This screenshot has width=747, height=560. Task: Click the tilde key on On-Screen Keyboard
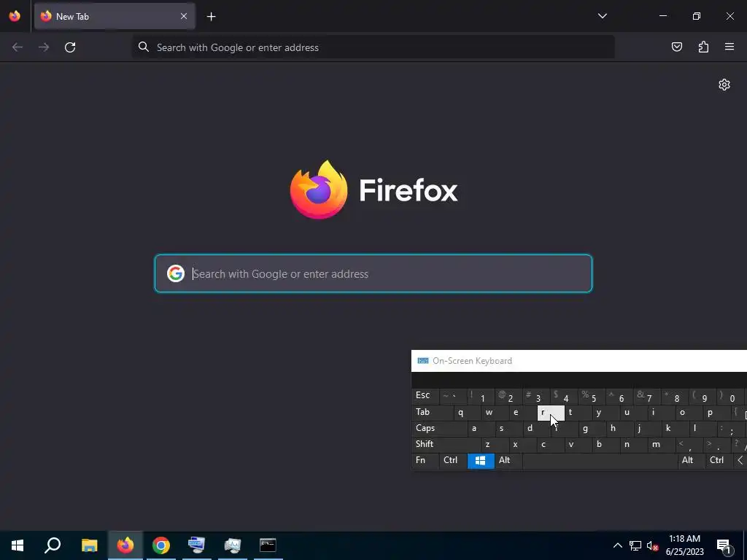coord(452,396)
